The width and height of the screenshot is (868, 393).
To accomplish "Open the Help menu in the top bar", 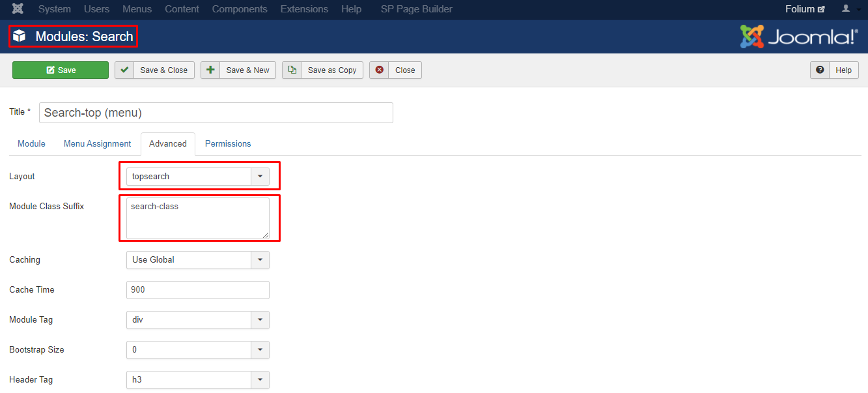I will tap(352, 9).
